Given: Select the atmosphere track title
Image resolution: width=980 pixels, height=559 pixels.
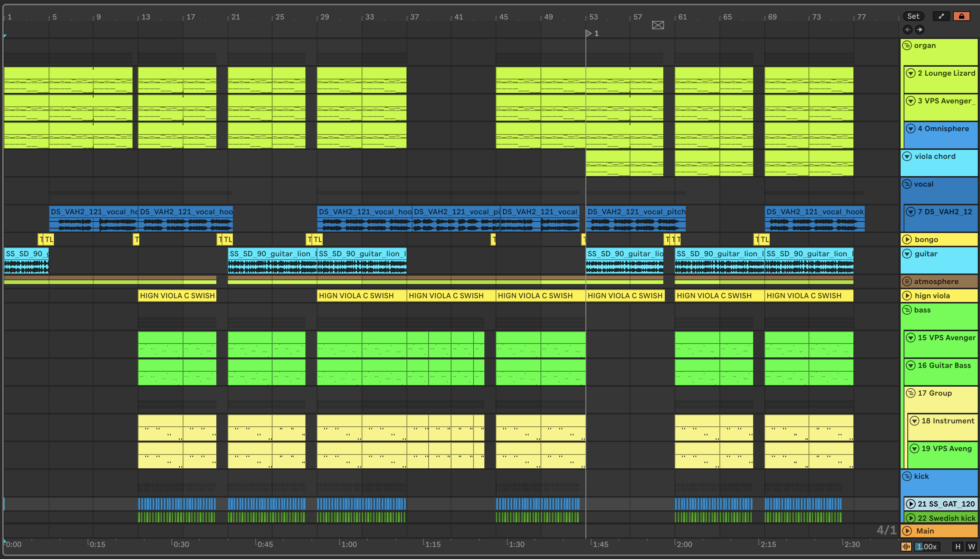Looking at the screenshot, I should click(x=936, y=281).
